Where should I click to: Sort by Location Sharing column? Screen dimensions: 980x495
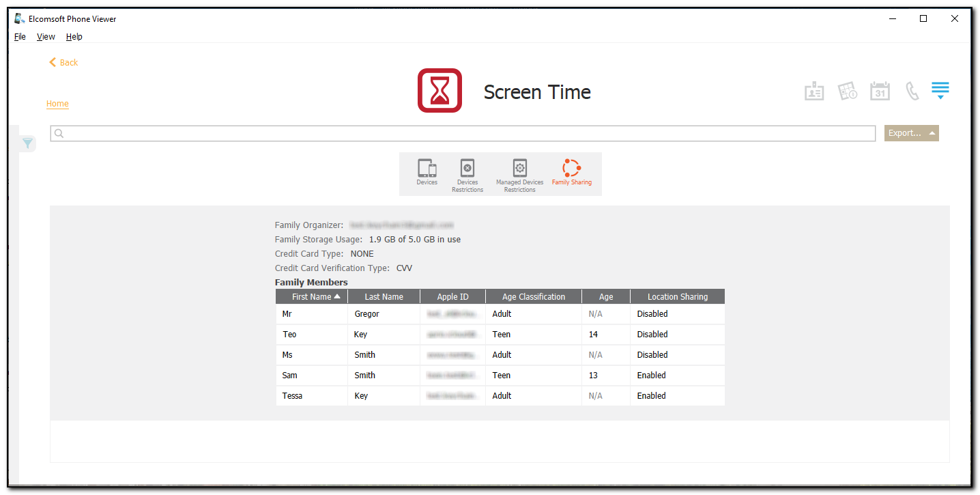click(677, 296)
